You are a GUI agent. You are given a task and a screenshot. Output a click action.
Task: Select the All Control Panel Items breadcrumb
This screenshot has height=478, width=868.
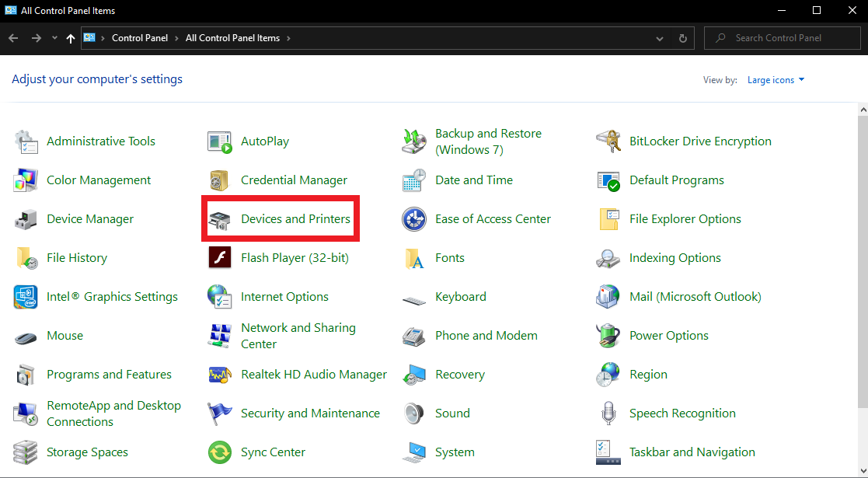click(x=232, y=38)
